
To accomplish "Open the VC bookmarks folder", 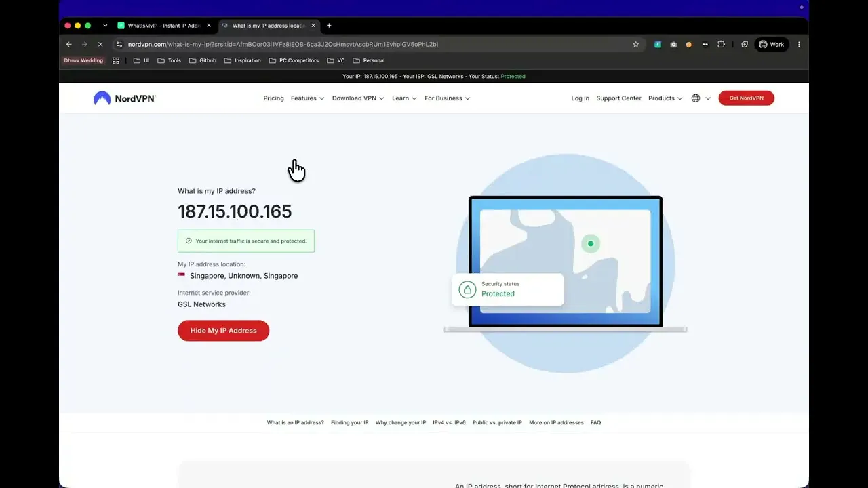I will [336, 60].
